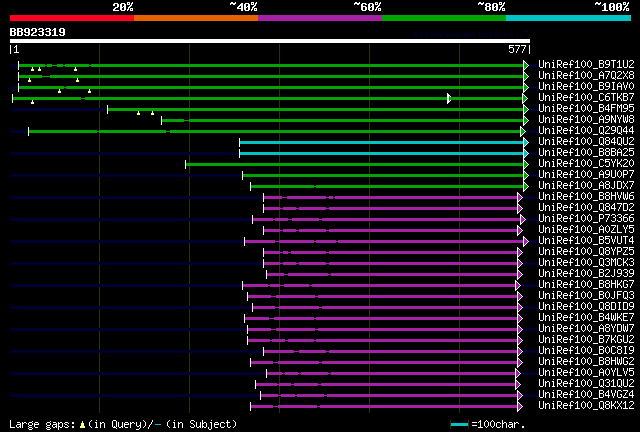Click the UniRef100_C6TKB7 hit label

[586, 97]
